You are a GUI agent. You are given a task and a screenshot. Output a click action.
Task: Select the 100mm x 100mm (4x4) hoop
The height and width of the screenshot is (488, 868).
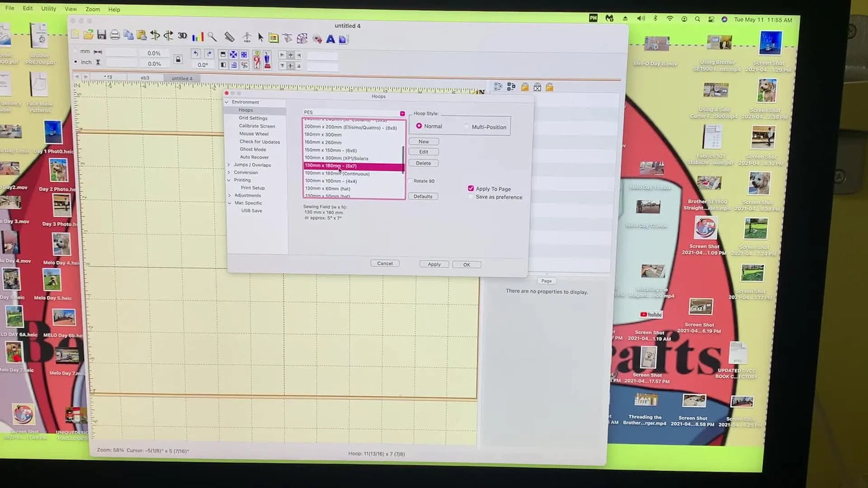tap(331, 181)
